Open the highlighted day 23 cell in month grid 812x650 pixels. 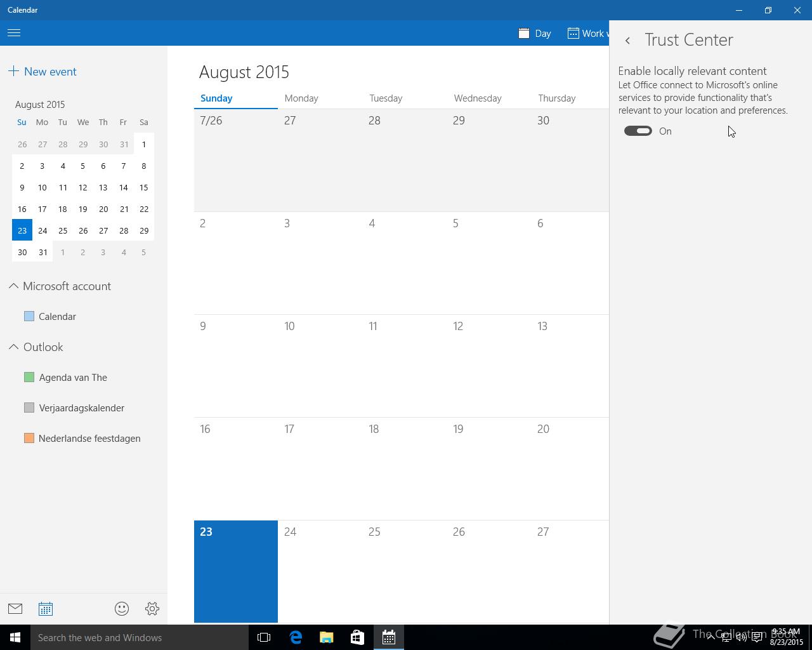tap(236, 571)
